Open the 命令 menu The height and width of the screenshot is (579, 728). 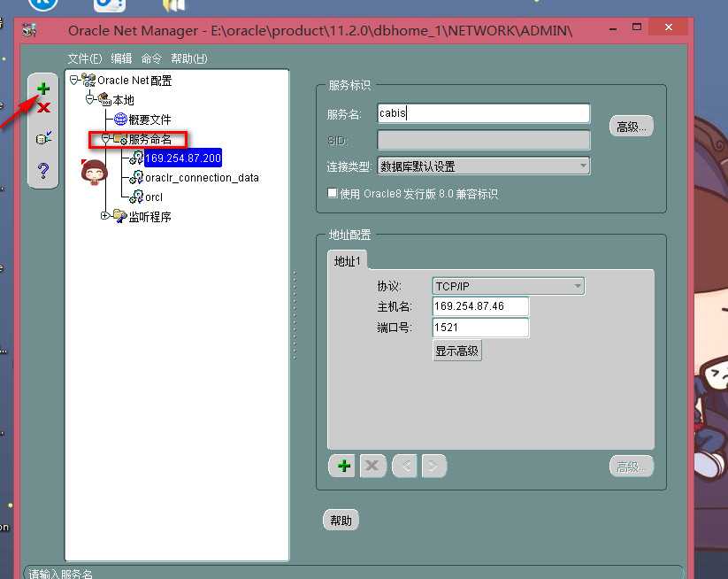pyautogui.click(x=151, y=58)
